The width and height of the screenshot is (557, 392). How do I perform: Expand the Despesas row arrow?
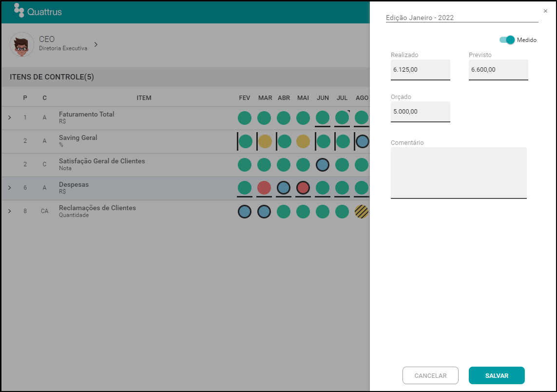coord(10,188)
